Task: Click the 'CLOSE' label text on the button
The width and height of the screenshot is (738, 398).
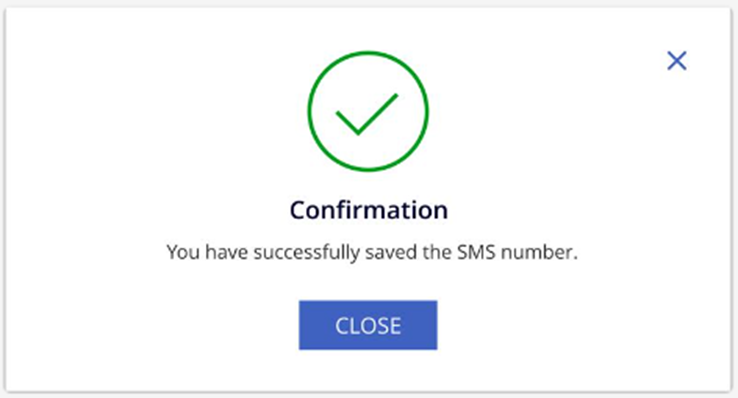Action: coord(368,326)
